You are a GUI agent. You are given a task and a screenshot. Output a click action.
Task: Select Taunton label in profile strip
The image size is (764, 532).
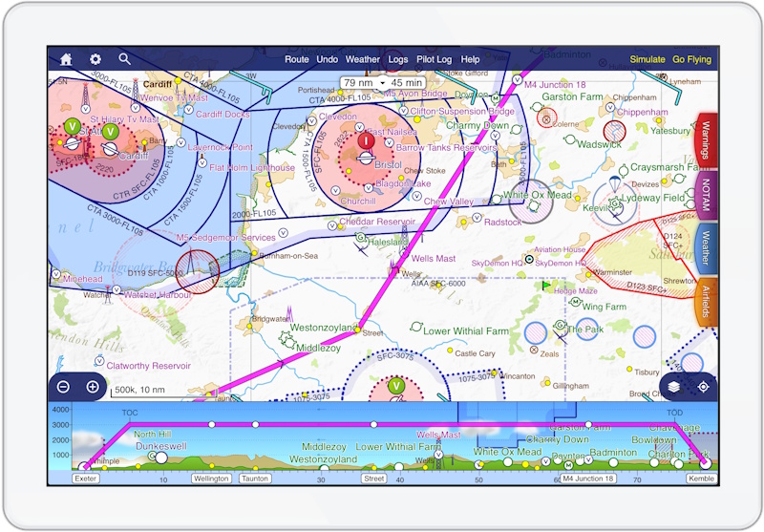point(255,479)
